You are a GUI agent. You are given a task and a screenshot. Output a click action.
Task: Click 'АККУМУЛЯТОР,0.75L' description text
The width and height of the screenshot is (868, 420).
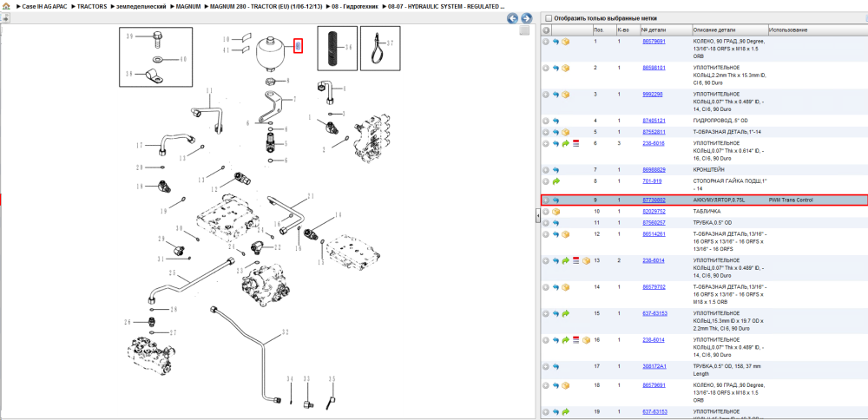(717, 200)
